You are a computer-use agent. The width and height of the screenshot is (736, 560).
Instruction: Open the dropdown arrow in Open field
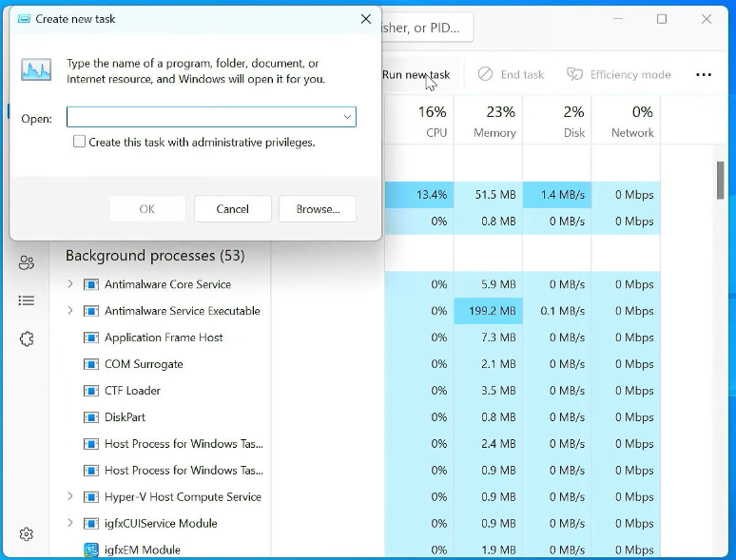pos(347,117)
